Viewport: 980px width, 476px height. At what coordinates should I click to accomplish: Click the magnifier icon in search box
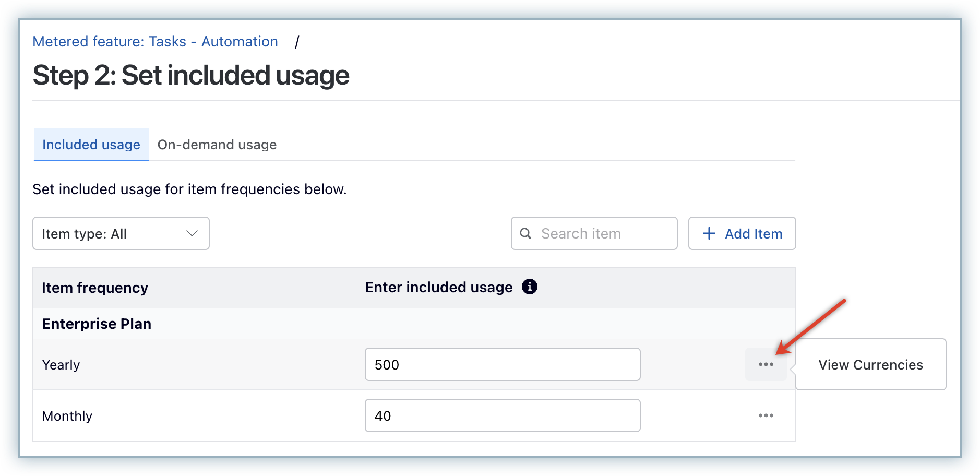point(525,233)
